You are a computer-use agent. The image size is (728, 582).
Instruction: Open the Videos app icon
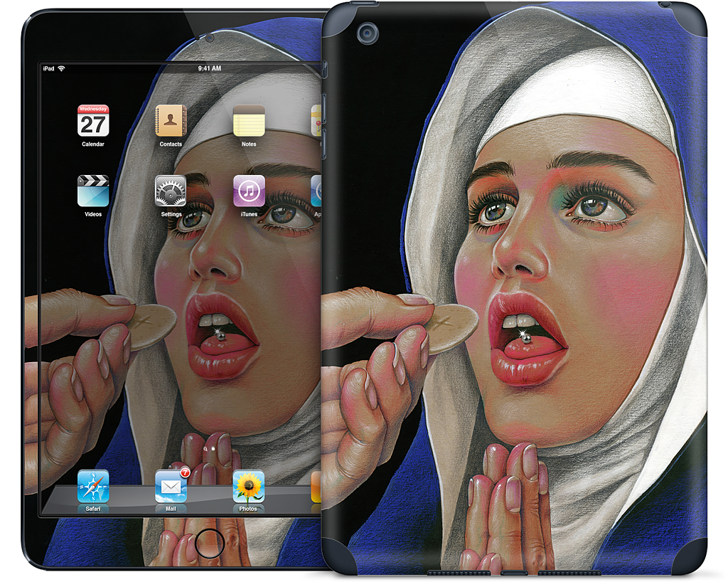tap(93, 191)
